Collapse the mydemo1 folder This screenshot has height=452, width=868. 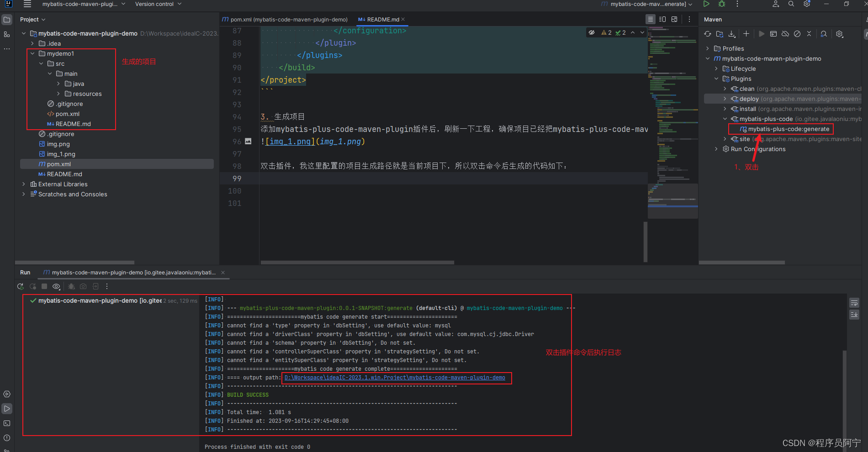(x=32, y=53)
